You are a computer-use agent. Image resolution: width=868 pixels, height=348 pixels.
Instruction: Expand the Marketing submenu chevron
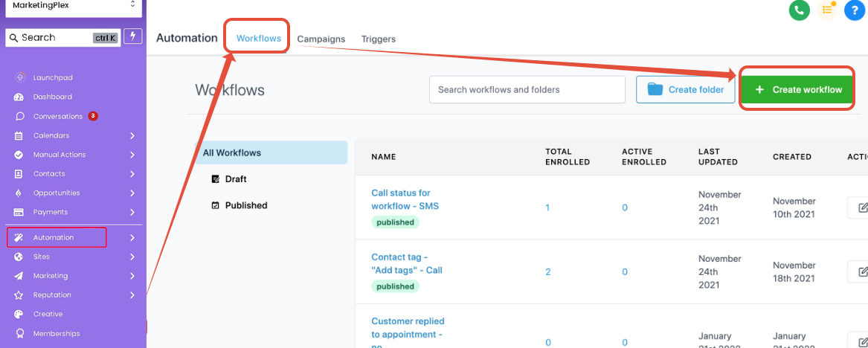(x=132, y=276)
